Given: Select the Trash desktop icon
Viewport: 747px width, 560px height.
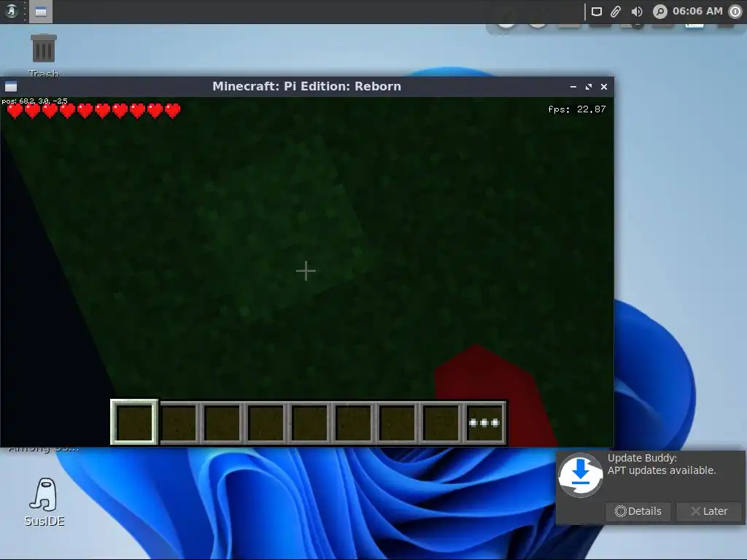Looking at the screenshot, I should (43, 55).
